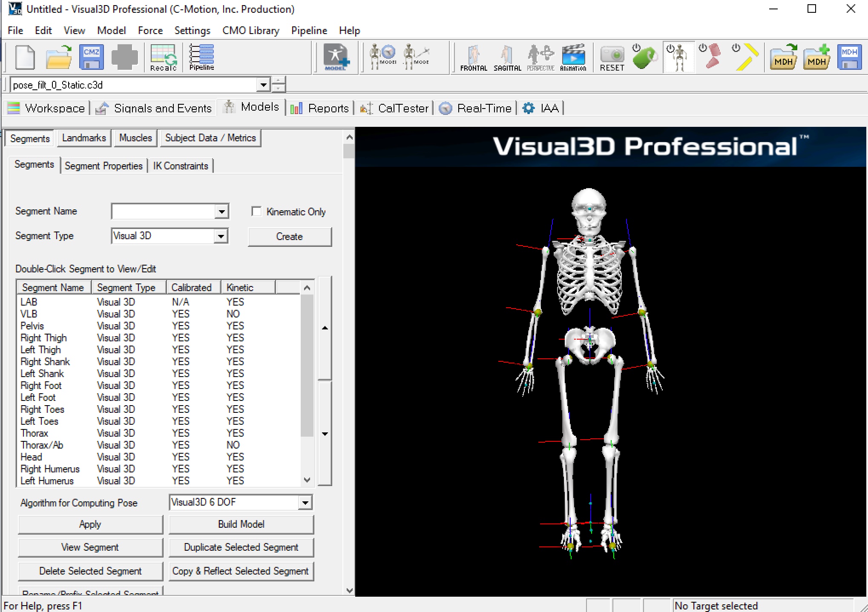Expand the Segment Name dropdown
This screenshot has height=612, width=868.
[x=221, y=212]
